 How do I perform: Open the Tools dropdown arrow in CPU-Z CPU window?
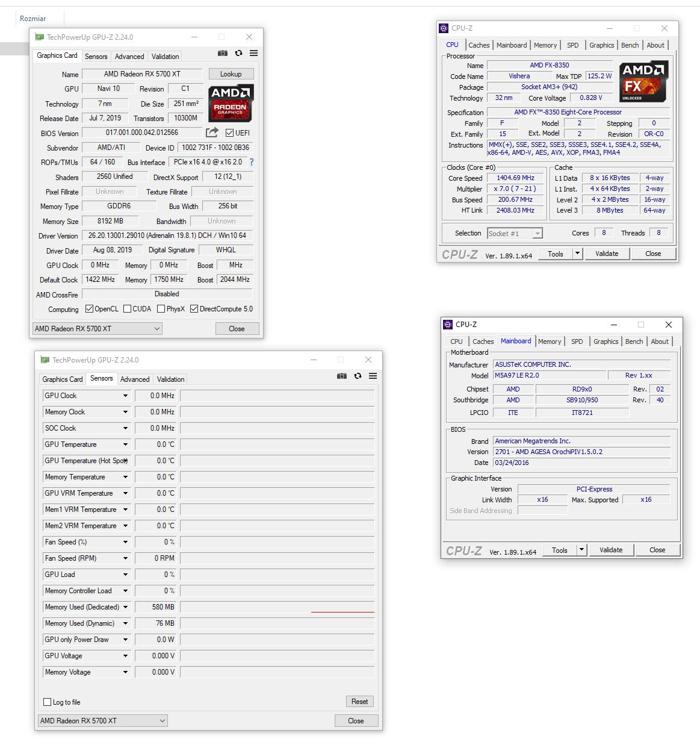577,254
